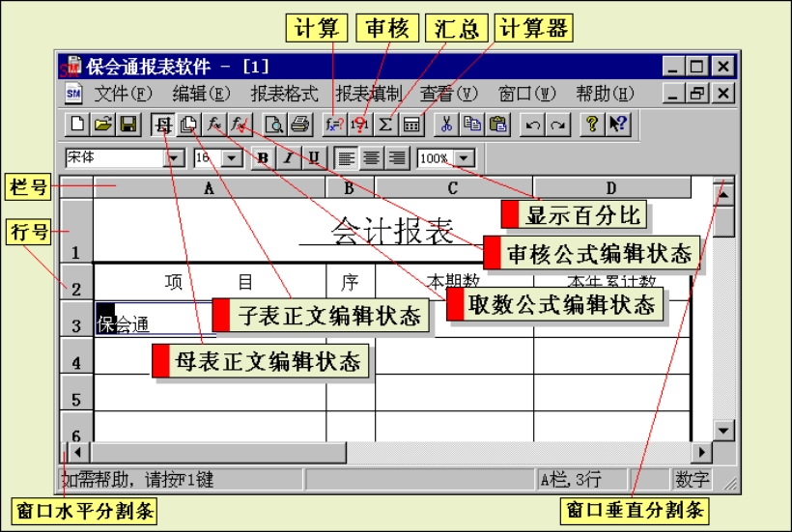Redo the last action
The image size is (792, 532).
(x=557, y=125)
